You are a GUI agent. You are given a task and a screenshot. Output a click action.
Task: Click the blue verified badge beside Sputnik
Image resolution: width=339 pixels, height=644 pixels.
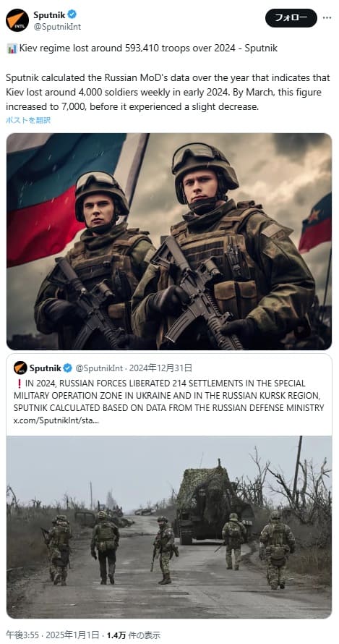click(x=72, y=14)
